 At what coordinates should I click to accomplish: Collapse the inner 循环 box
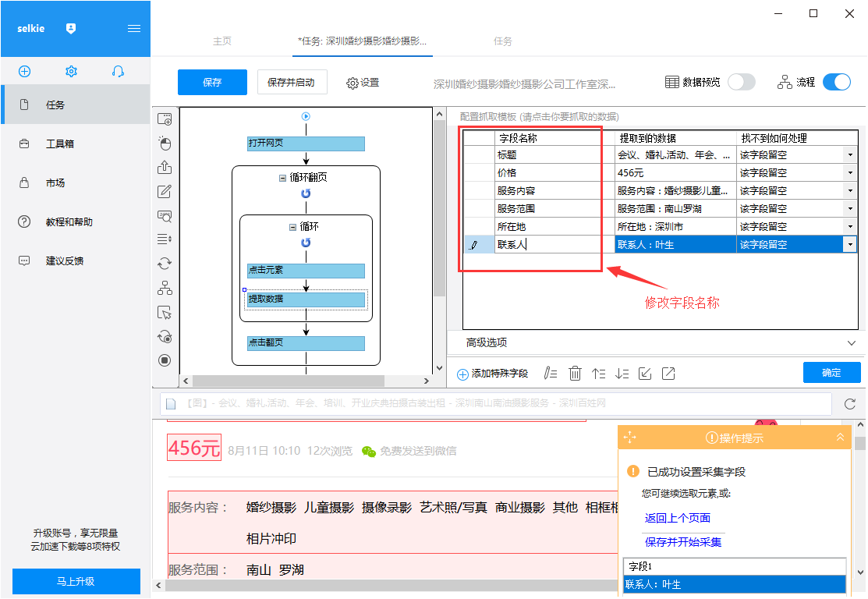292,227
